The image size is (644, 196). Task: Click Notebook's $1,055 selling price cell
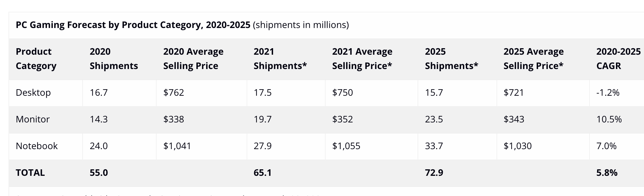(x=346, y=146)
